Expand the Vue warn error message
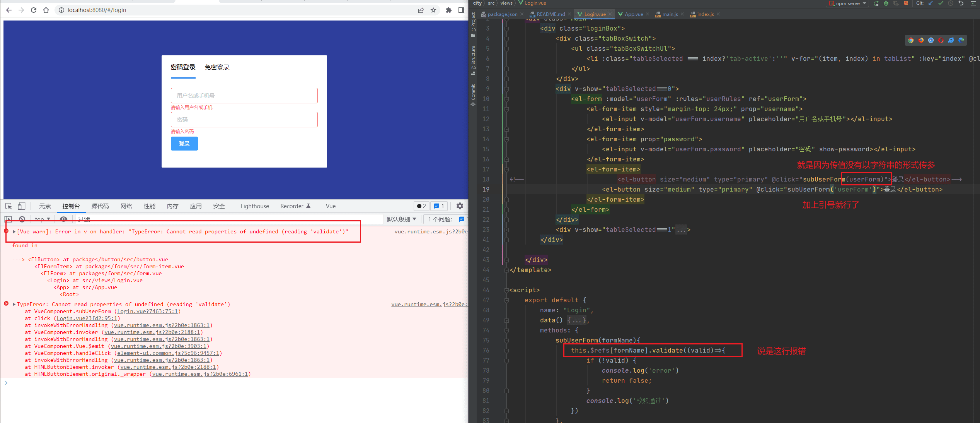980x423 pixels. (14, 232)
